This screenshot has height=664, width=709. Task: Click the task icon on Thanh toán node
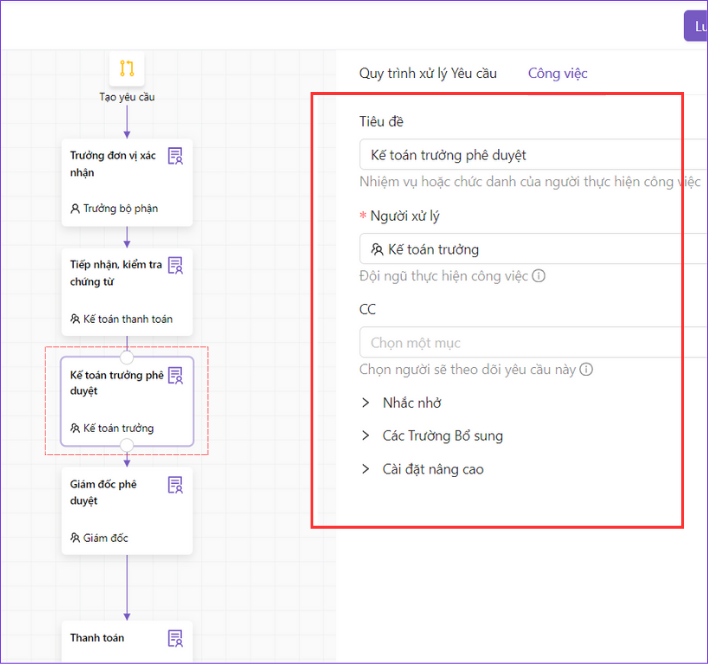point(175,638)
